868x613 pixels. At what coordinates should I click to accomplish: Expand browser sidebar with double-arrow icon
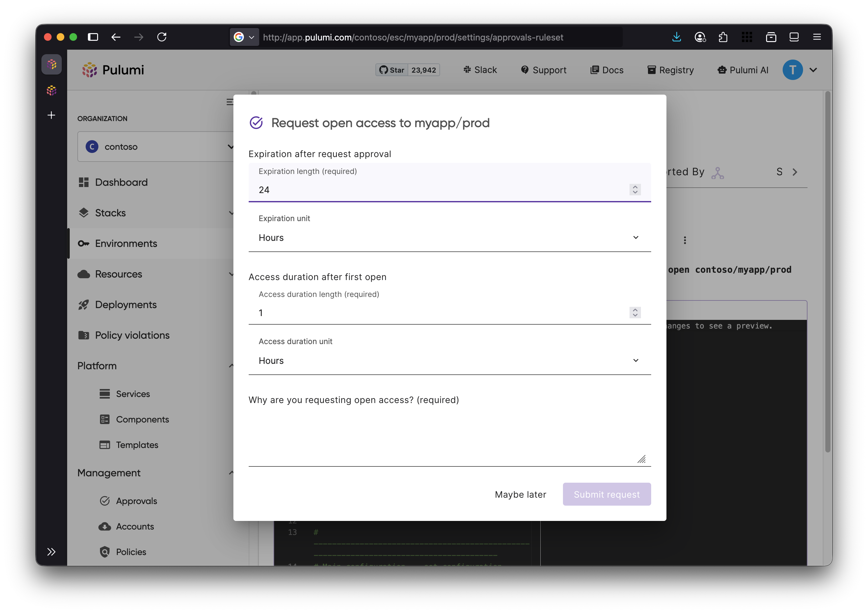[x=51, y=552]
